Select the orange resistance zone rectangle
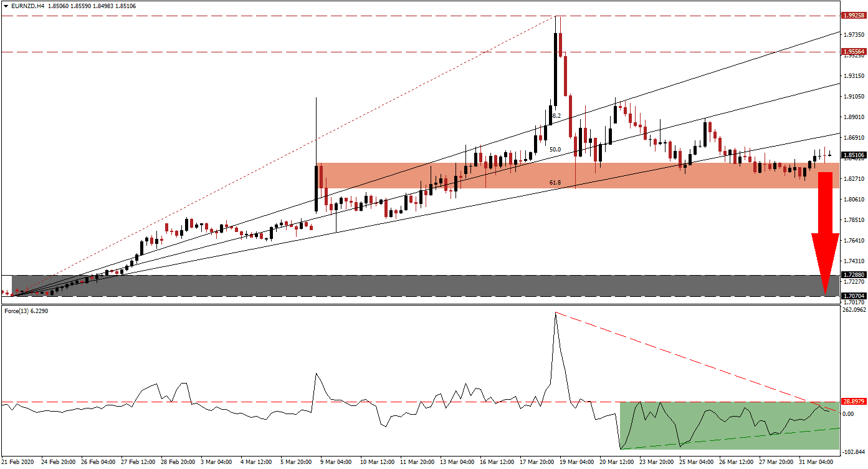 point(576,176)
